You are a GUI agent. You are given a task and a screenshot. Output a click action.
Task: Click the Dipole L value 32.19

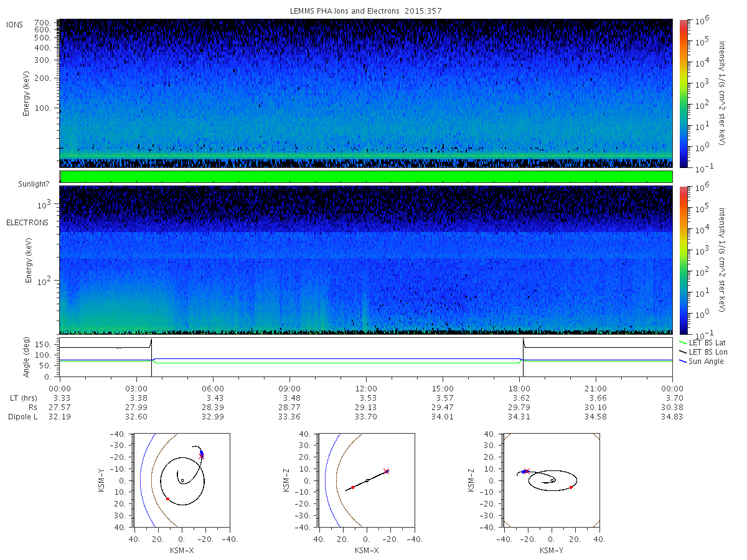tap(59, 417)
